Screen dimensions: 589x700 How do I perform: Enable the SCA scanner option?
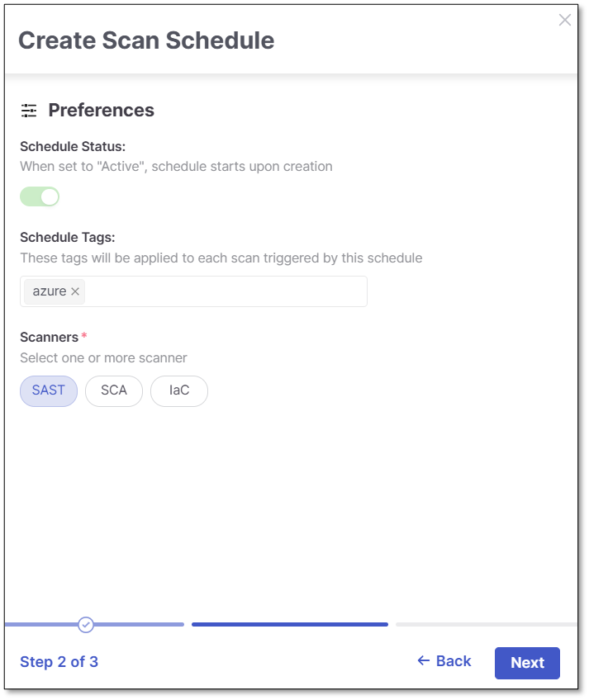[114, 390]
